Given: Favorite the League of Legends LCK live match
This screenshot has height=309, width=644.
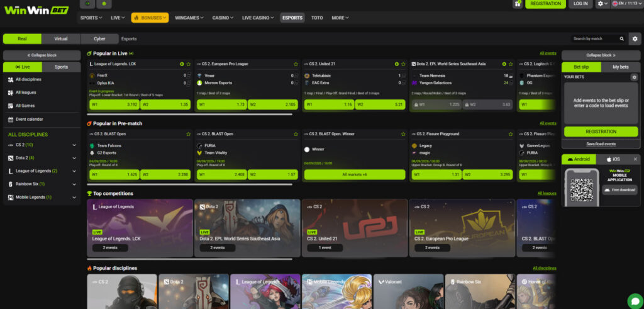Looking at the screenshot, I should (x=189, y=64).
